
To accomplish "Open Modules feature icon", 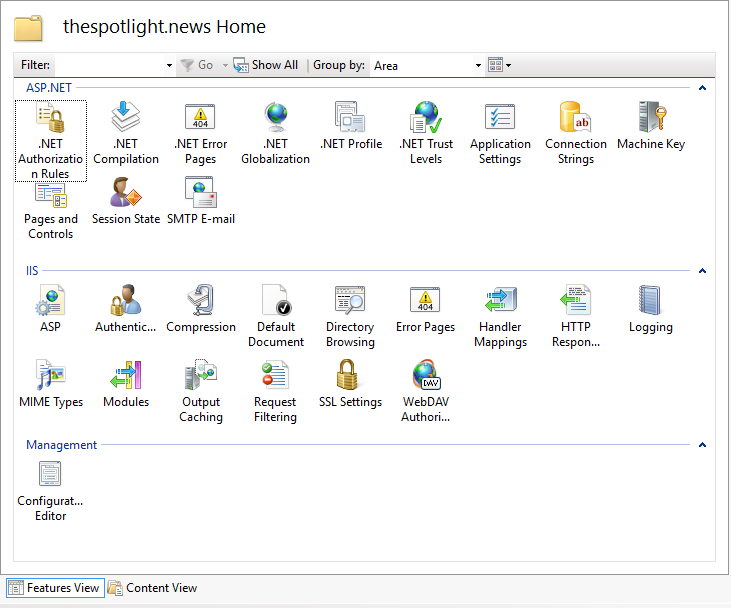I will [x=125, y=384].
